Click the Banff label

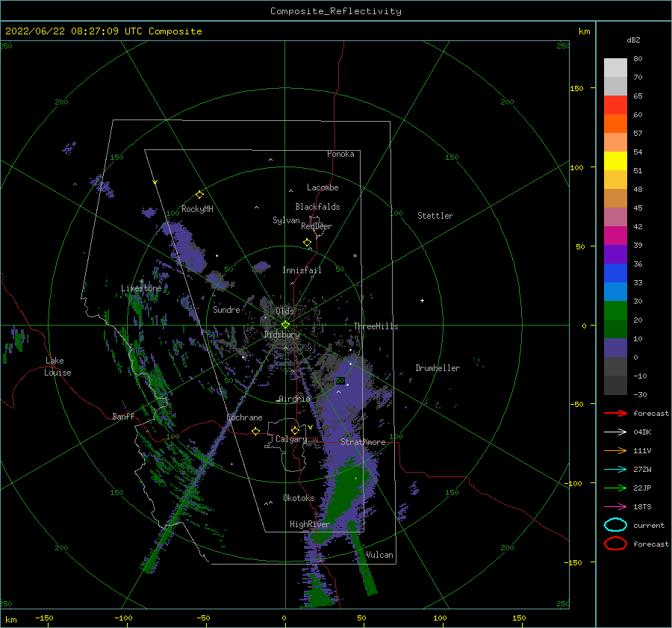pyautogui.click(x=123, y=416)
